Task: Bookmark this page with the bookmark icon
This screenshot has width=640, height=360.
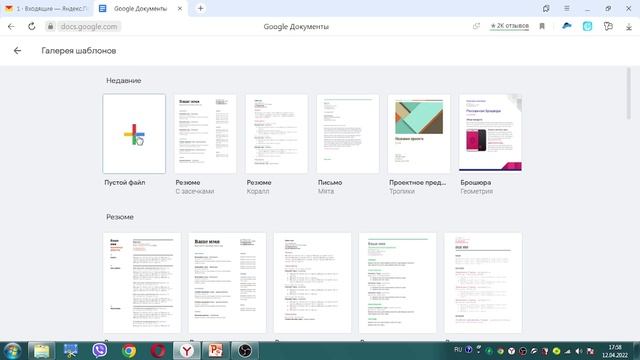Action: (542, 27)
